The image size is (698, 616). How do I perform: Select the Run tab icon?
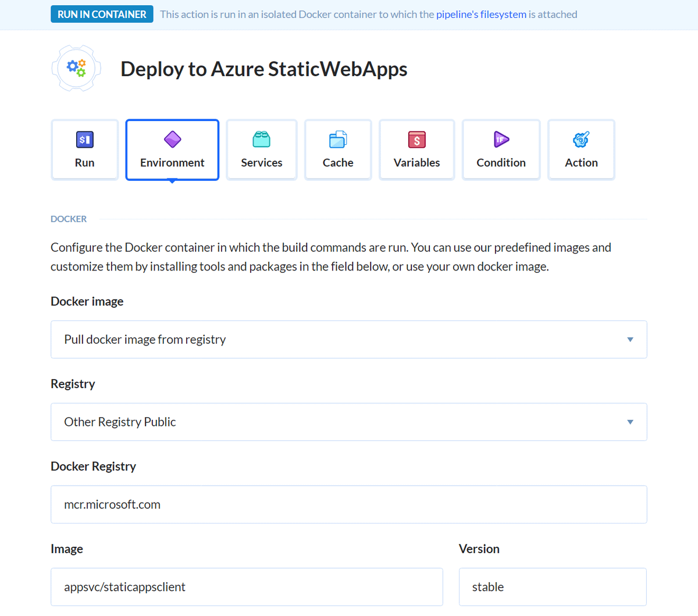[x=84, y=139]
